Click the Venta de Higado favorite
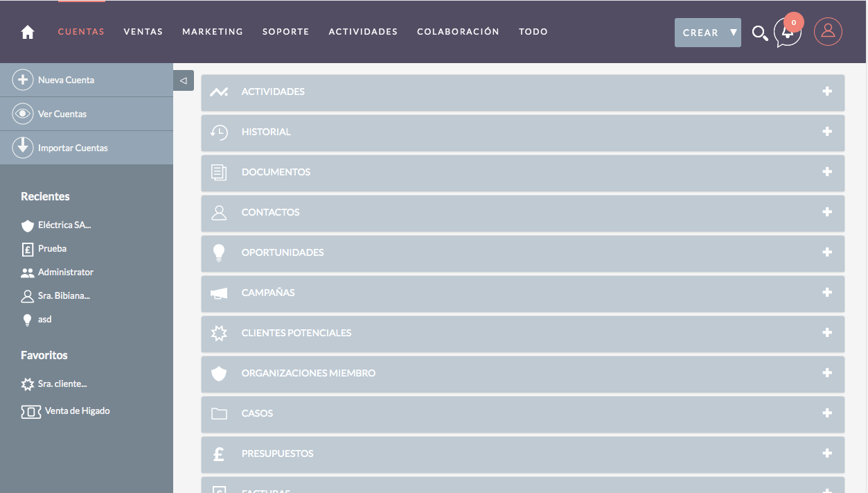 (x=77, y=411)
